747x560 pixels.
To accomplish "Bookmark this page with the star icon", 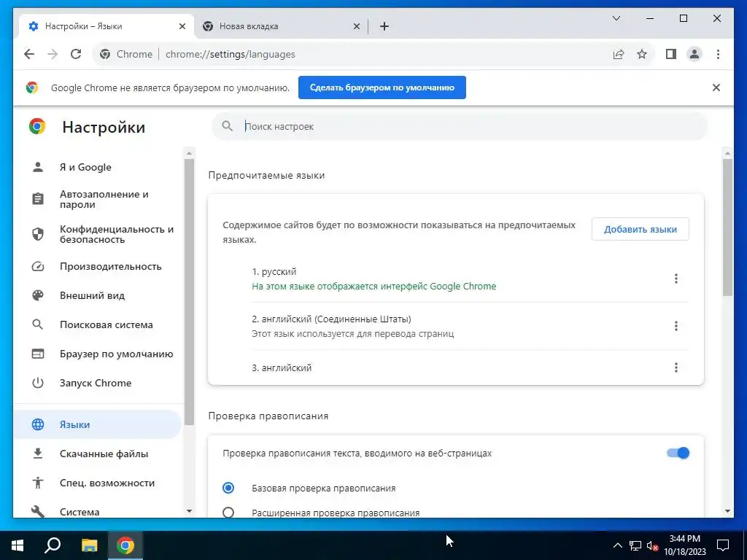I will point(642,54).
